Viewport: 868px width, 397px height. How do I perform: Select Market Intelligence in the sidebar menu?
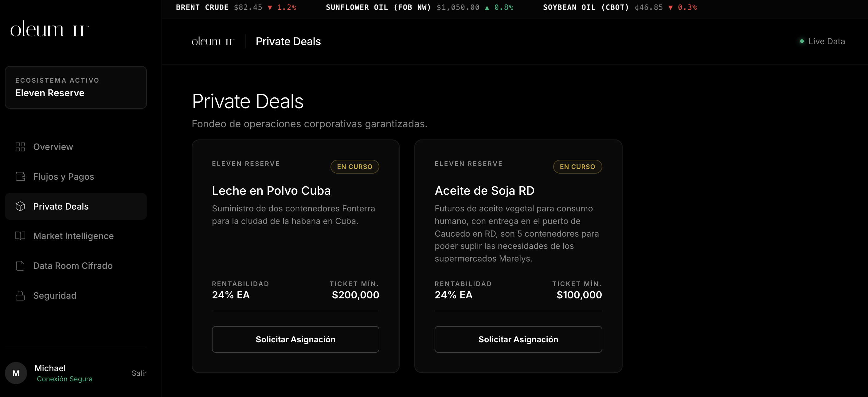73,236
